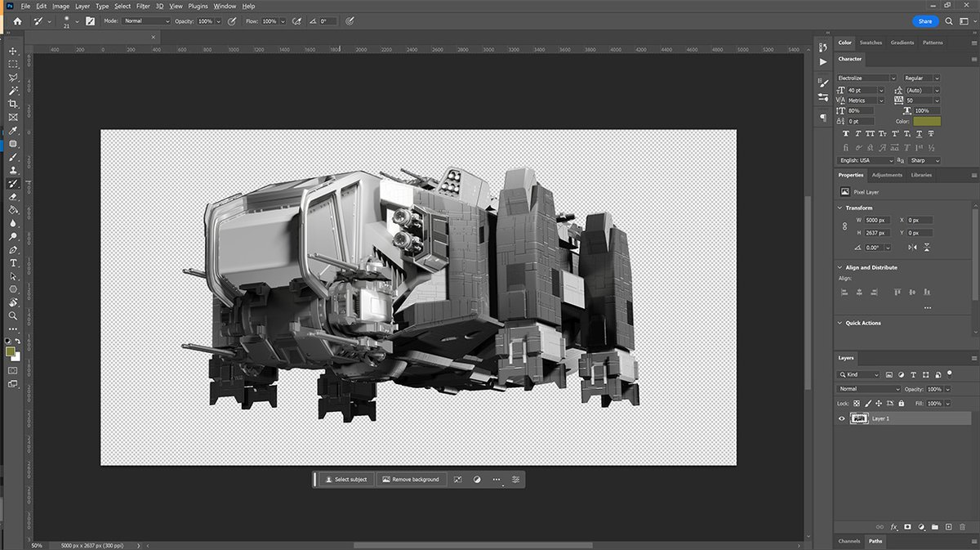Select the Eyedropper tool

[x=13, y=131]
